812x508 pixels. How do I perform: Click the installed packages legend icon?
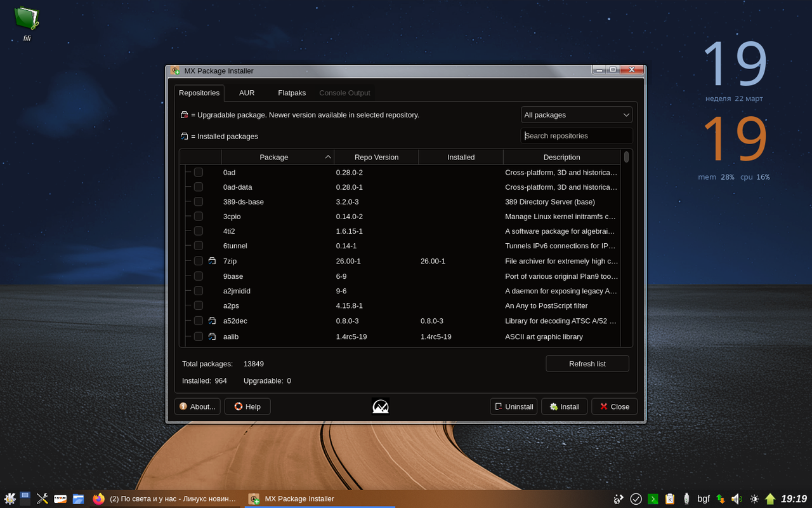185,136
